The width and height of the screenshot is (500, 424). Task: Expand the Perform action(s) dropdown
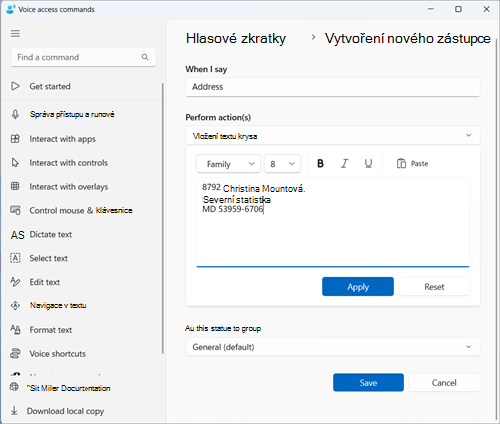(x=333, y=135)
